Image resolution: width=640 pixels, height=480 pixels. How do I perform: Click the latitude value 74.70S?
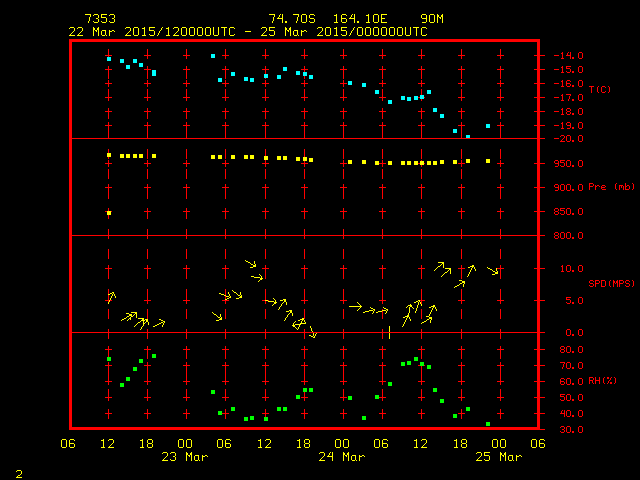click(x=289, y=19)
